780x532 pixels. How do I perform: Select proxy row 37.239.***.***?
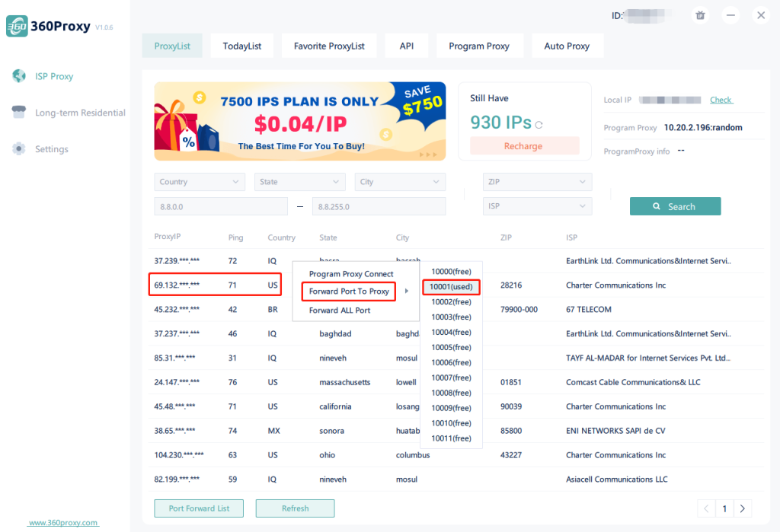pyautogui.click(x=456, y=260)
